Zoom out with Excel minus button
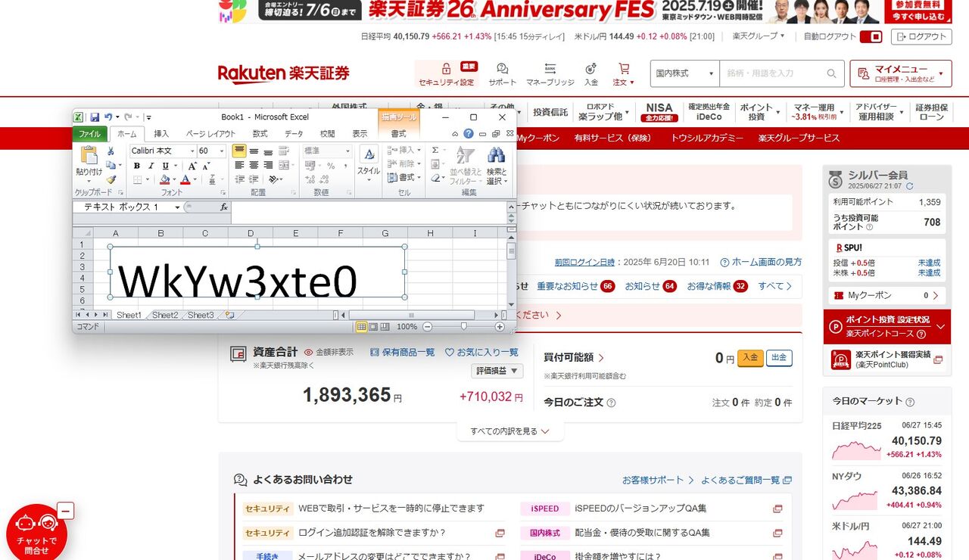Screen dimensions: 969x560 pos(427,327)
